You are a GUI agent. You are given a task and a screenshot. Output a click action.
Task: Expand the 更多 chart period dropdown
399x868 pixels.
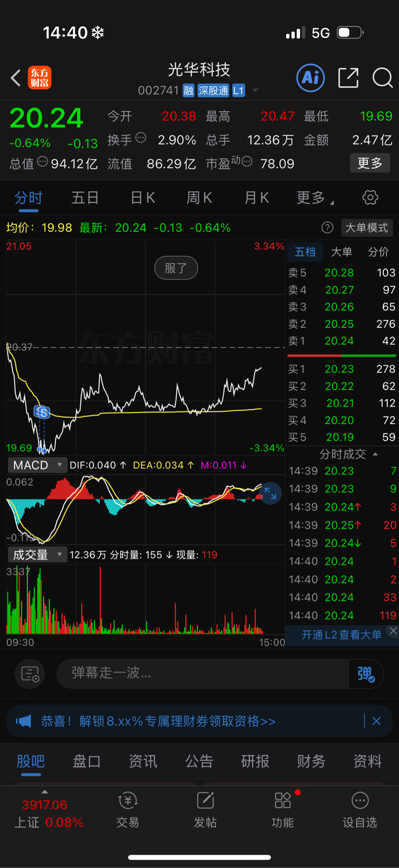315,198
